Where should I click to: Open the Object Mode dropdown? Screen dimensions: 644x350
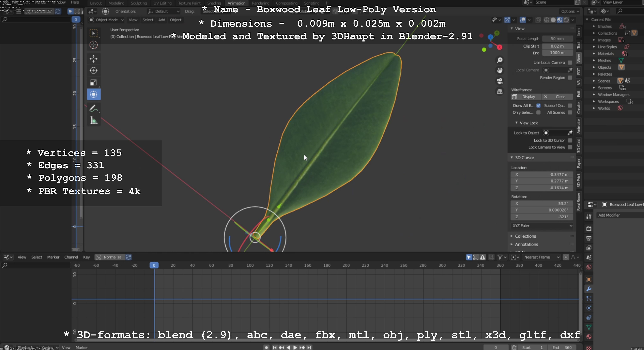coord(107,20)
